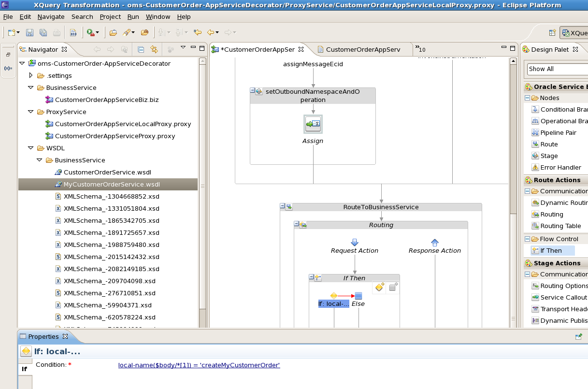588x389 pixels.
Task: Collapse the WSDL folder in Navigator
Action: click(x=31, y=148)
